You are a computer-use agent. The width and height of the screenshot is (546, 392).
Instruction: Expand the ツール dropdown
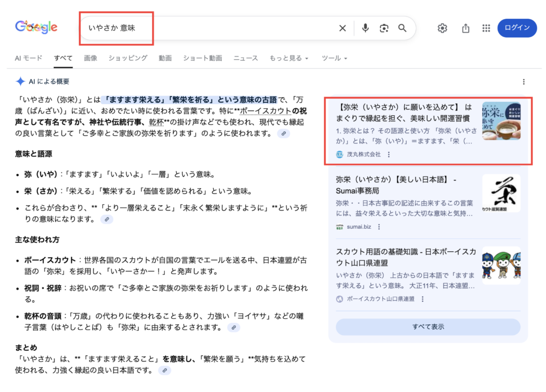pos(334,58)
